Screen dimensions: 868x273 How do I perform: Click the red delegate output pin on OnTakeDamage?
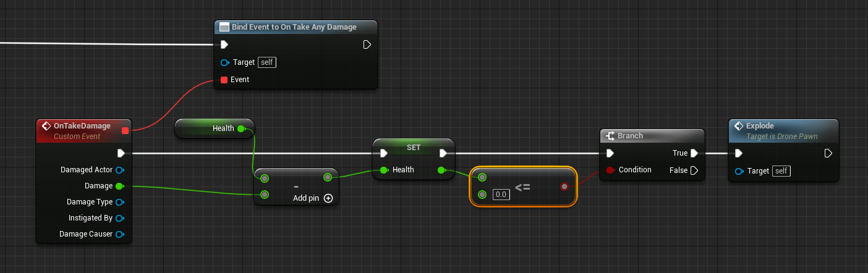[x=126, y=130]
